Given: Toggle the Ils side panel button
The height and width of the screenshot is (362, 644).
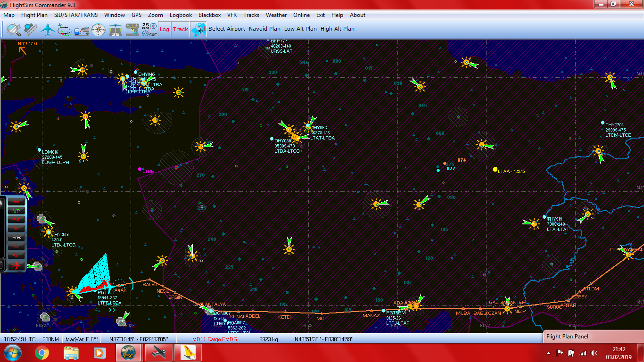Looking at the screenshot, I should (x=17, y=247).
